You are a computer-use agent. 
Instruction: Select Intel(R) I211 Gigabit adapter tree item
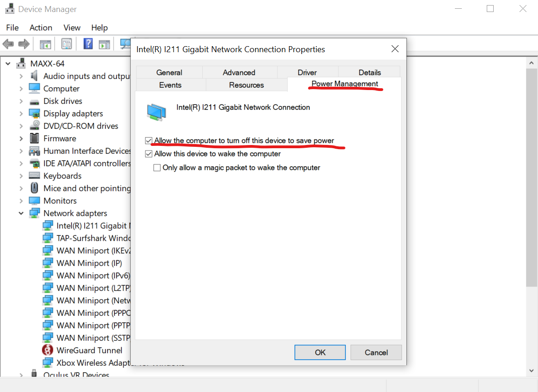pos(93,226)
